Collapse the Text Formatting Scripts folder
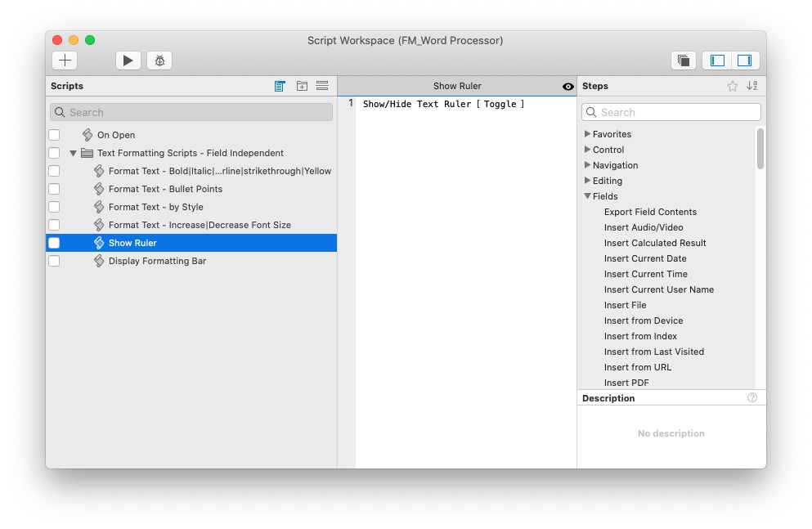Viewport: 812px width, 529px height. pos(74,153)
